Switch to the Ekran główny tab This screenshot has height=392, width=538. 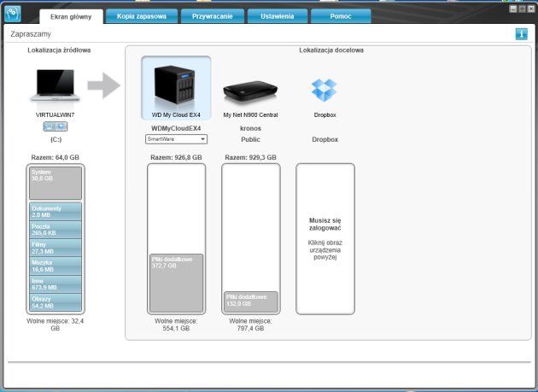[x=71, y=16]
